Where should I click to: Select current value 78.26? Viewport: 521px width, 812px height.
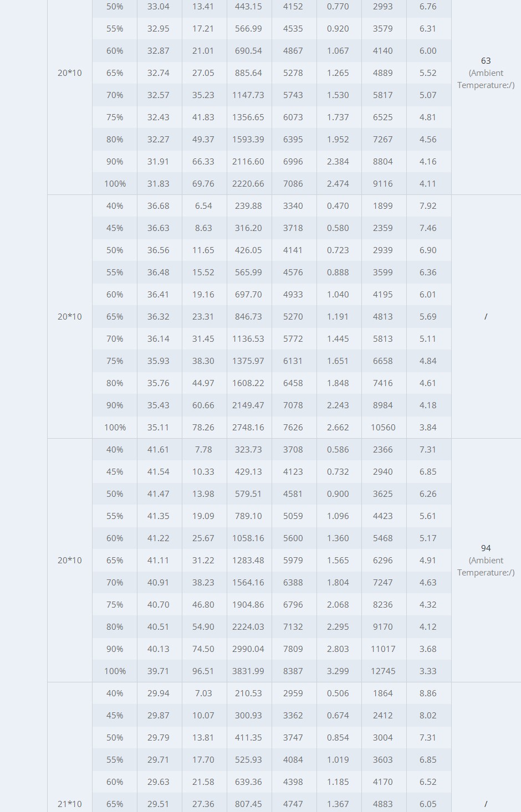coord(203,428)
